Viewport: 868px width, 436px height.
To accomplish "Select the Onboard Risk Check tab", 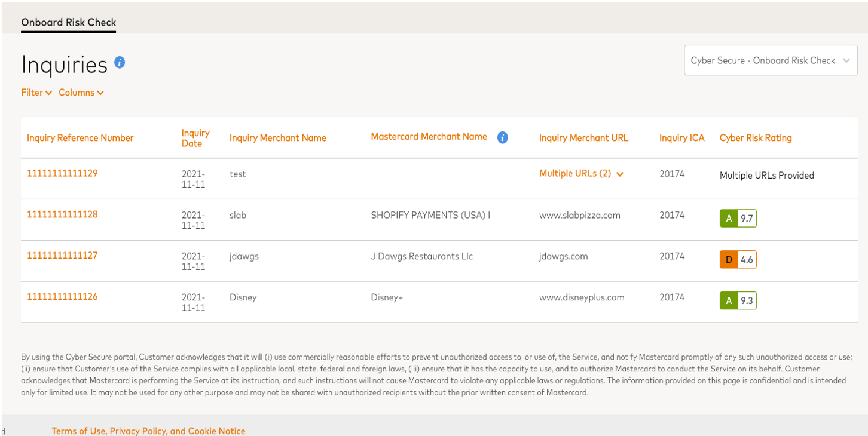I will point(68,23).
